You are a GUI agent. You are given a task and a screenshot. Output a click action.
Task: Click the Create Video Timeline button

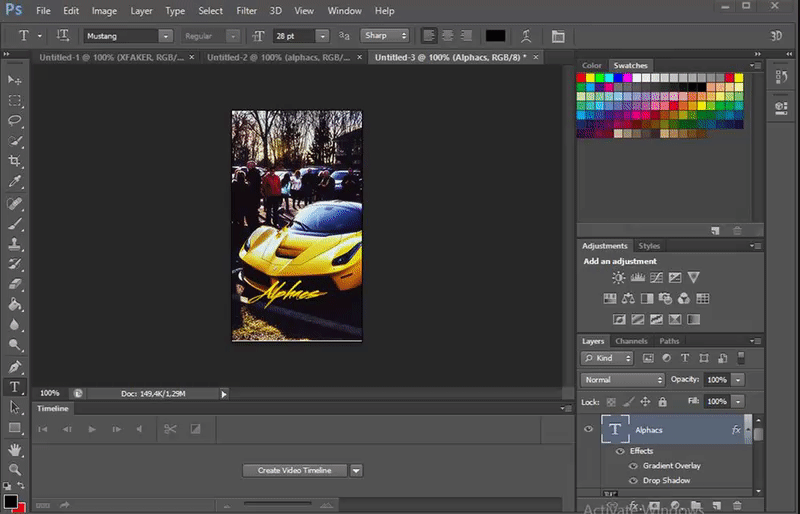pyautogui.click(x=294, y=470)
